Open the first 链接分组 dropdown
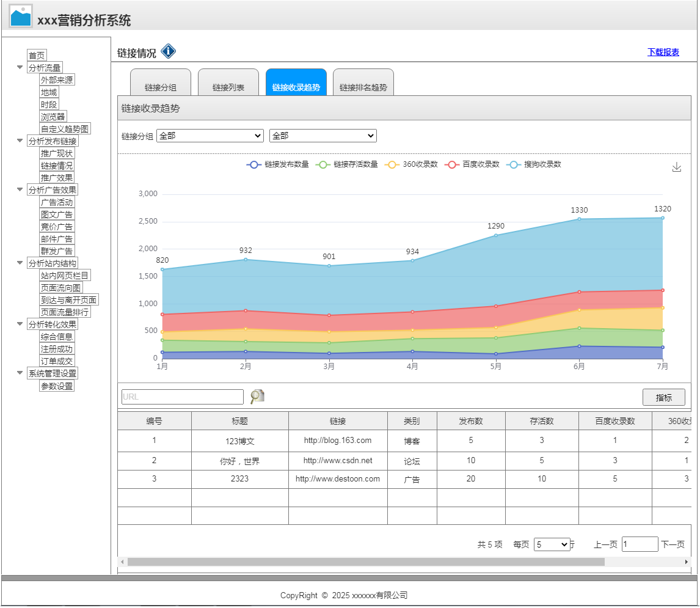 [x=210, y=136]
